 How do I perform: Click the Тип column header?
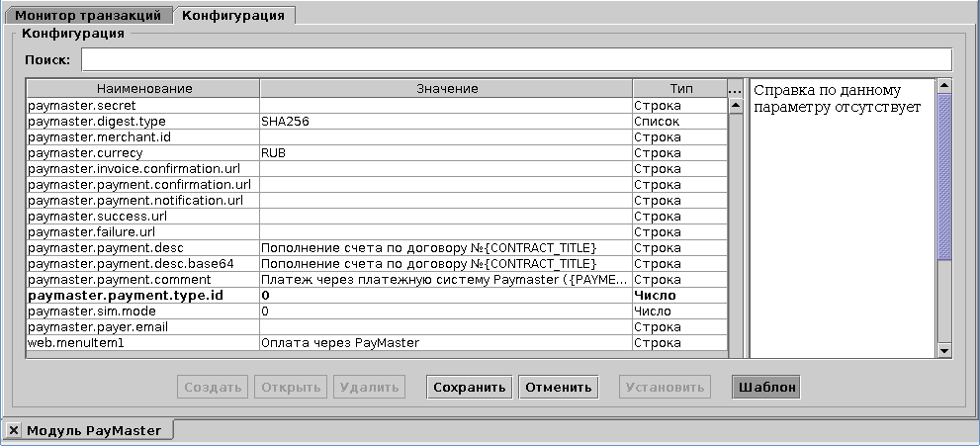click(x=679, y=89)
